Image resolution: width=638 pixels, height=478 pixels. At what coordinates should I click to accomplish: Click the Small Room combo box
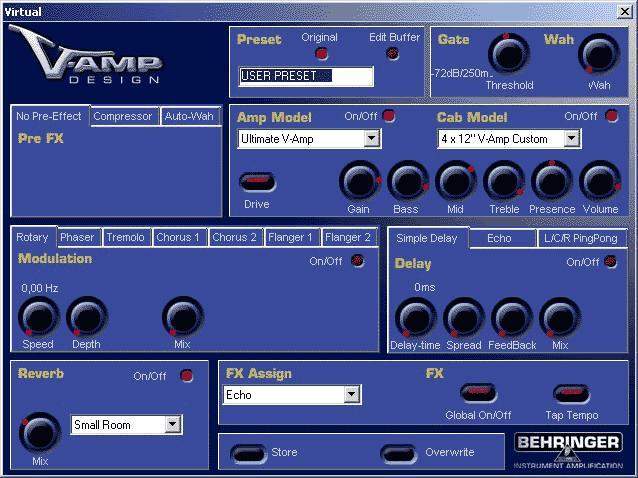click(x=126, y=425)
